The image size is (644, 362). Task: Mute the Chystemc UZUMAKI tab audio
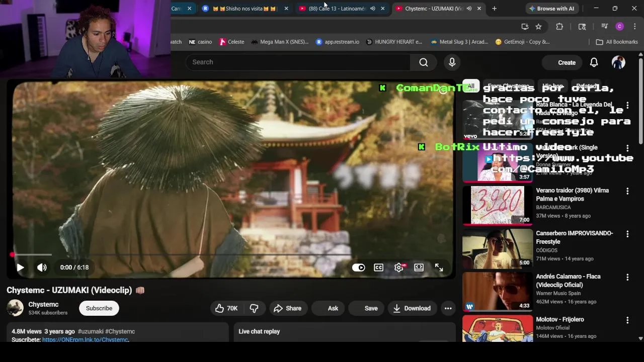click(x=469, y=9)
